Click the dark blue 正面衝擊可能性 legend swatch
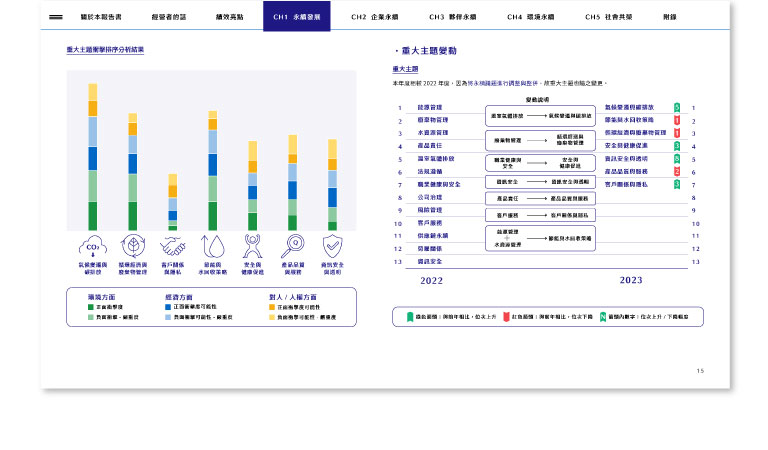Screen dimensions: 768x450 tap(167, 304)
